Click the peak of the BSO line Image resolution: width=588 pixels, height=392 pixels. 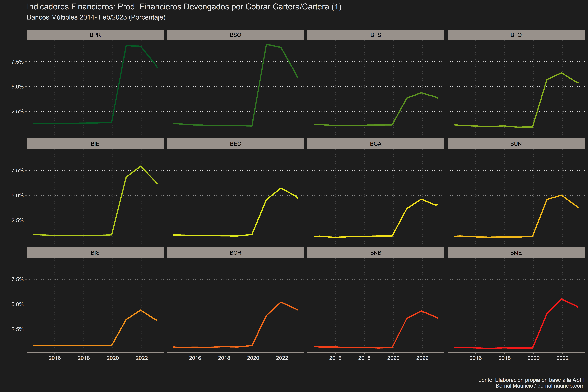click(266, 44)
